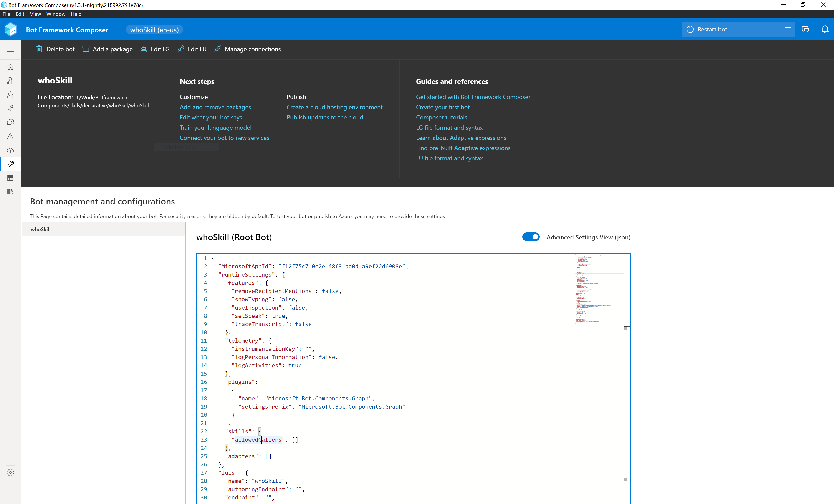Open the Forms table icon in sidebar
Image resolution: width=834 pixels, height=504 pixels.
pos(10,178)
